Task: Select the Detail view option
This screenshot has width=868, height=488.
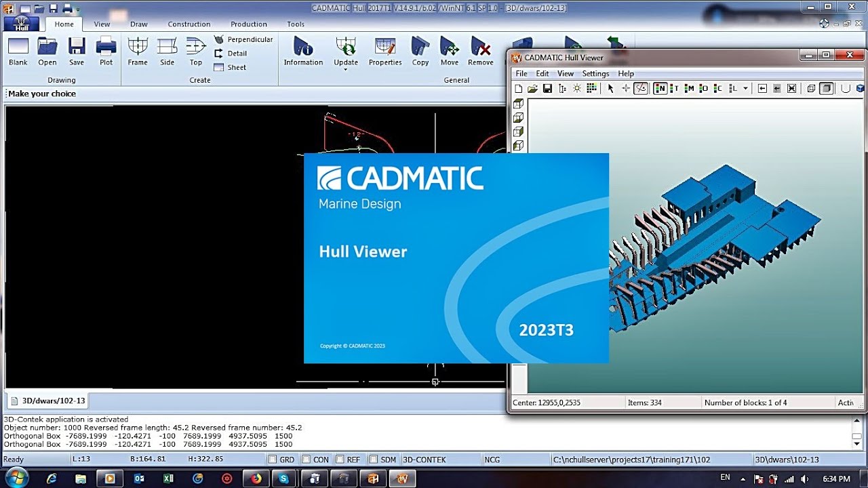Action: pos(231,54)
